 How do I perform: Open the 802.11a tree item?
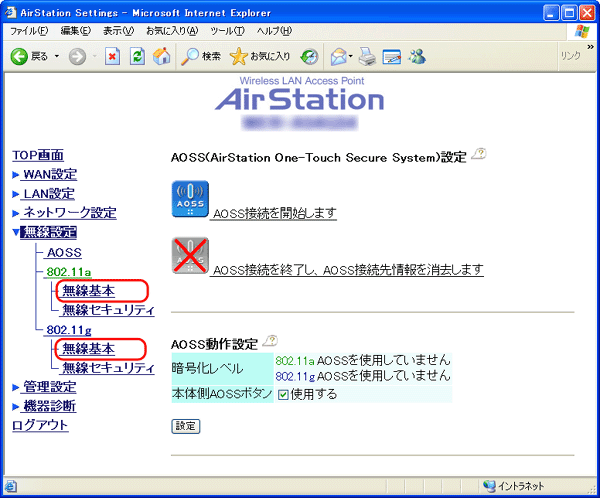68,272
